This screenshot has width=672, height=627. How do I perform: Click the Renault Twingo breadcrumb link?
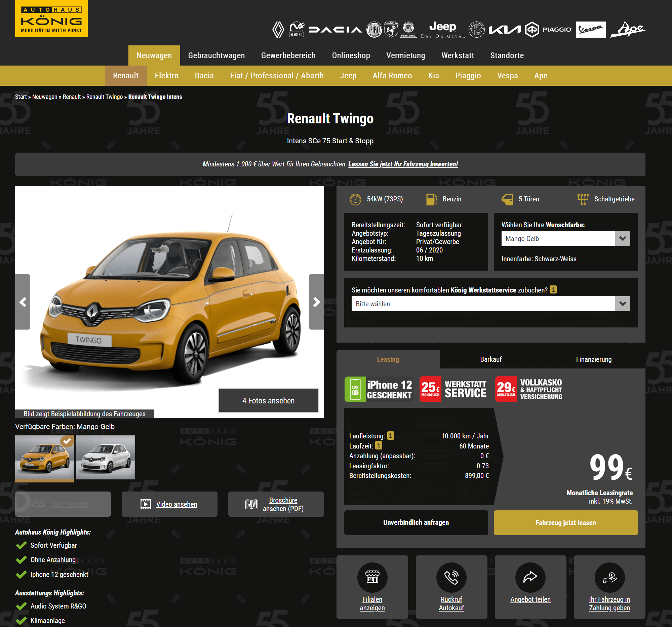click(105, 97)
